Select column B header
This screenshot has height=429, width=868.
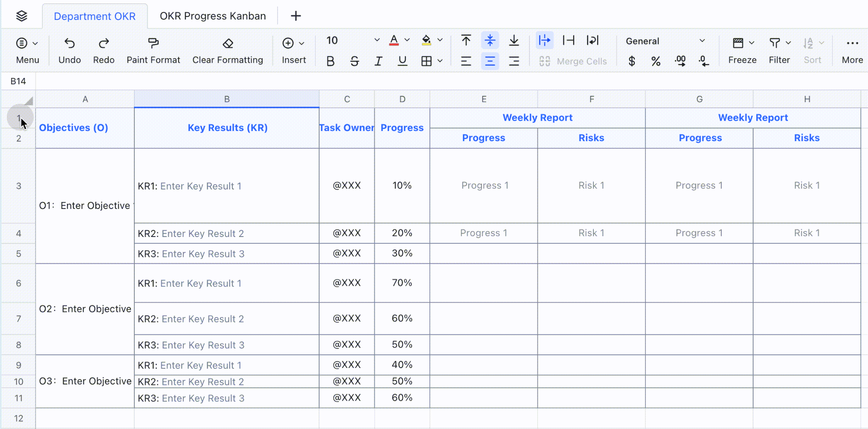[227, 99]
